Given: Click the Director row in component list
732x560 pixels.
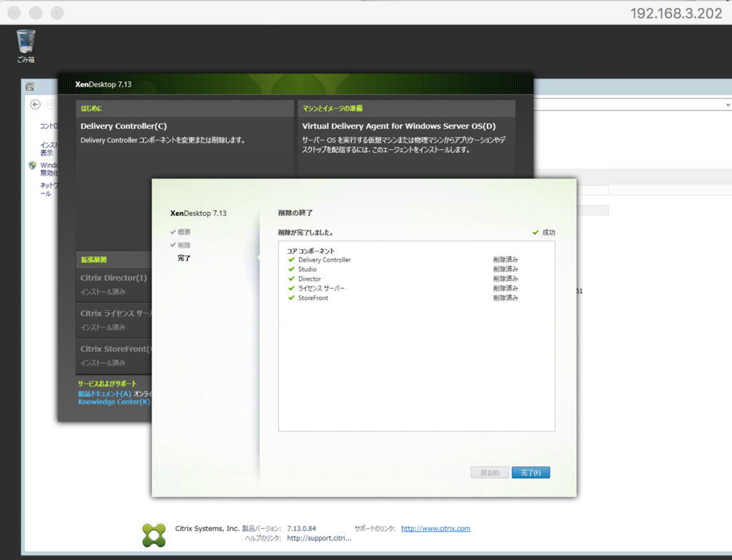Looking at the screenshot, I should coord(403,279).
